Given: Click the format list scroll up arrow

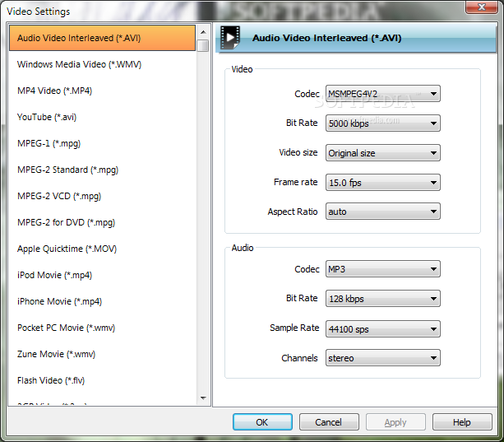Looking at the screenshot, I should (x=203, y=32).
